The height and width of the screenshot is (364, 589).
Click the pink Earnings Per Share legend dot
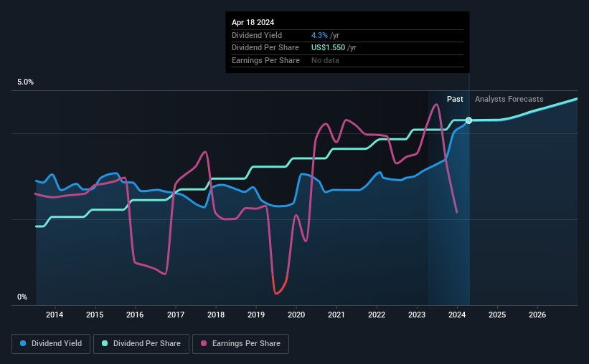tap(204, 343)
